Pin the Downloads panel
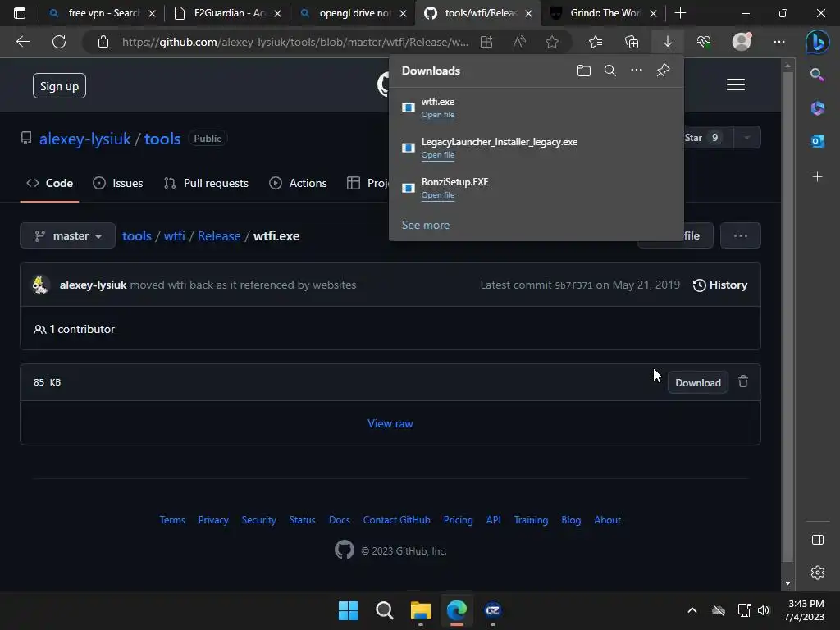The width and height of the screenshot is (840, 630). point(663,71)
